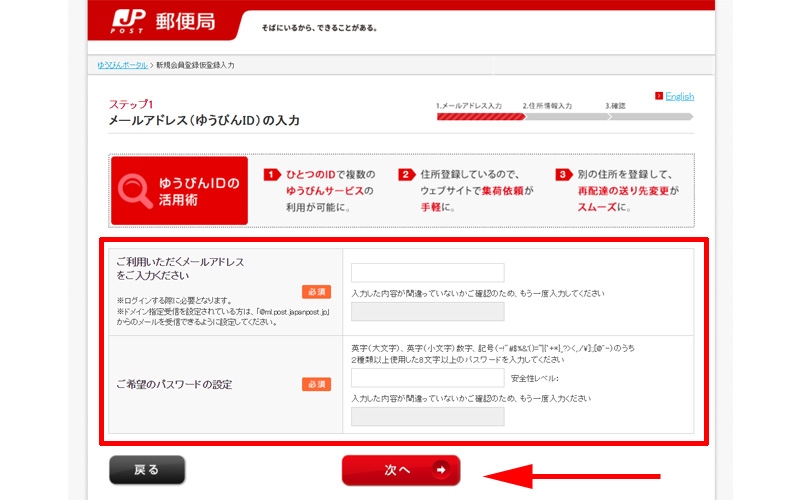Click the magnifier icon in ゆうびんIDの活用術 banner
The height and width of the screenshot is (500, 800).
tap(135, 191)
